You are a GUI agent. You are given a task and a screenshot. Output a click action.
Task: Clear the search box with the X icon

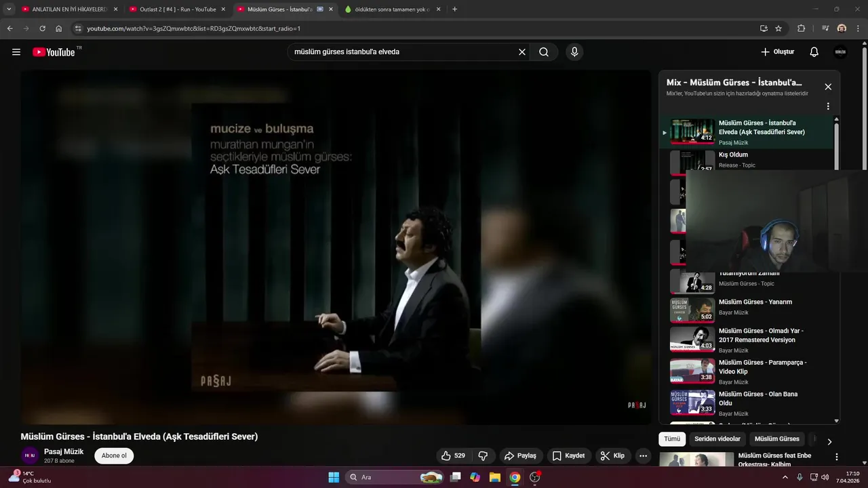pos(522,52)
